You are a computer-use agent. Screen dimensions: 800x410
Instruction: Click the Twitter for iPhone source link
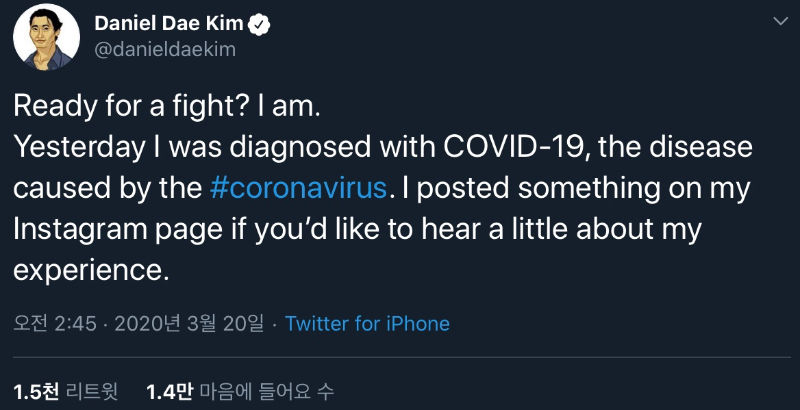(x=367, y=323)
